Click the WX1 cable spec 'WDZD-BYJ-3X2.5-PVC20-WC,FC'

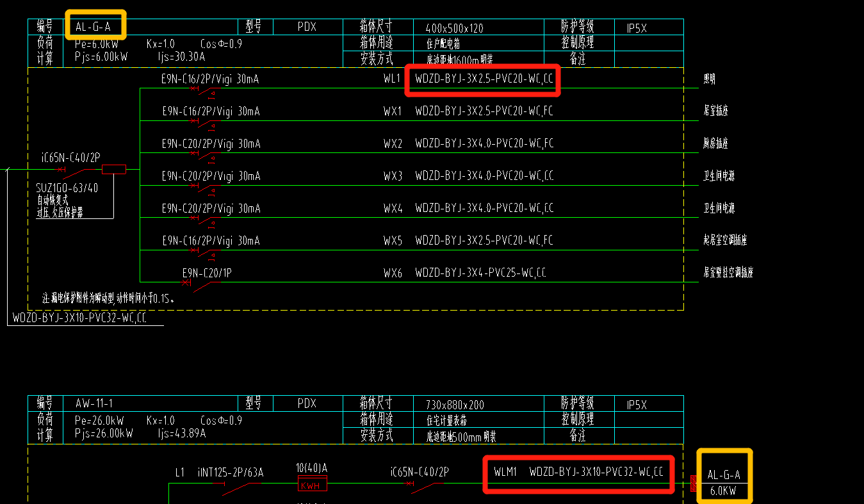point(484,111)
